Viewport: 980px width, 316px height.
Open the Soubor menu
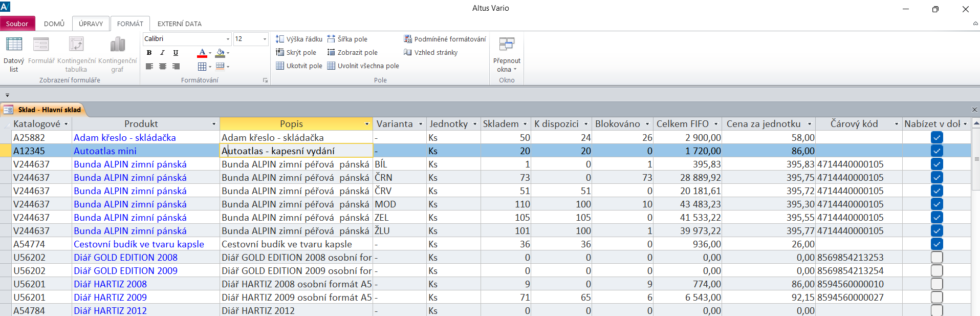(x=17, y=24)
